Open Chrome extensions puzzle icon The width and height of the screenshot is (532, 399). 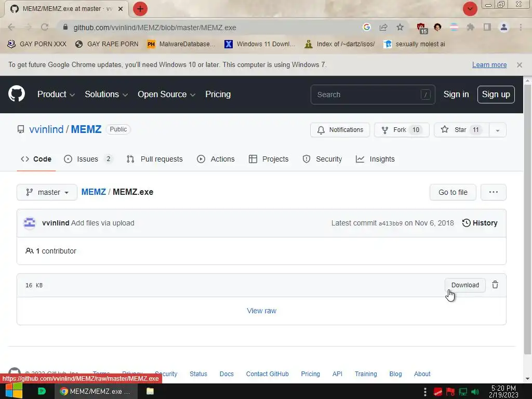tap(470, 27)
